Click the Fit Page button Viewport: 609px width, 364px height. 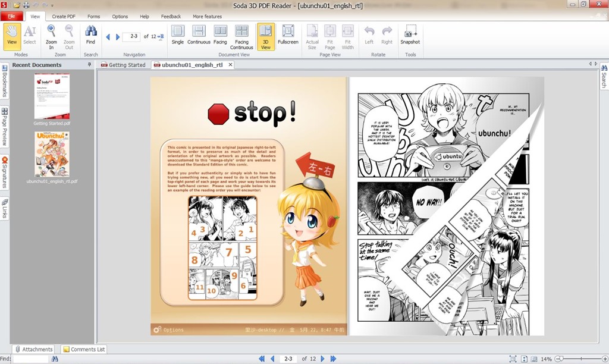pos(329,36)
